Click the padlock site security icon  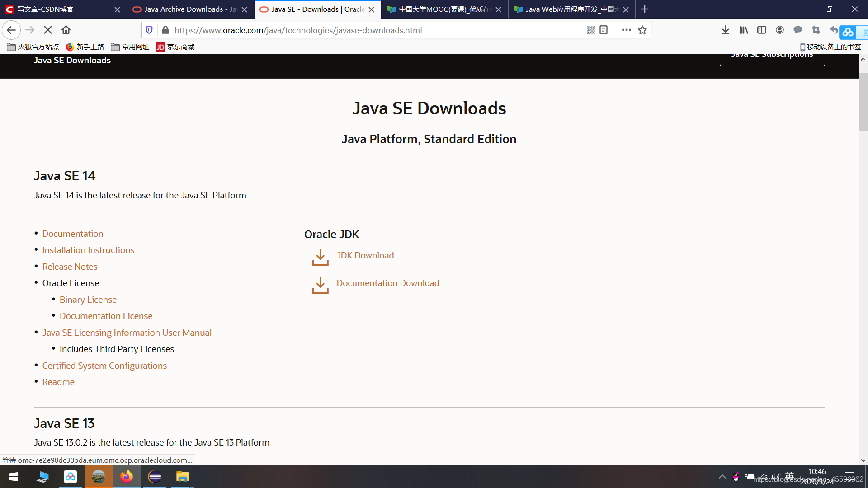pos(165,30)
